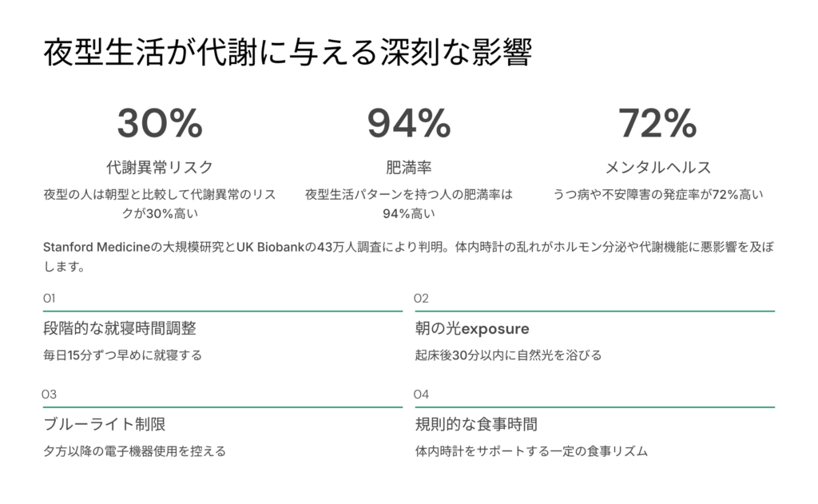Click the うつ病や不安障害 description text

pos(657,194)
